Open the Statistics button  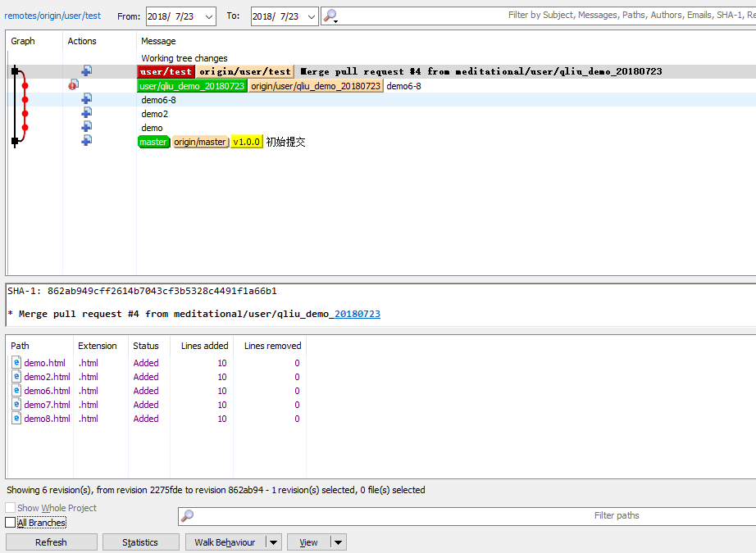click(x=139, y=542)
